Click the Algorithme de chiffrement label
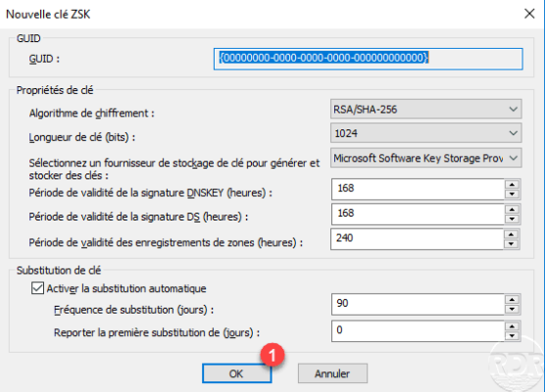 (x=92, y=114)
